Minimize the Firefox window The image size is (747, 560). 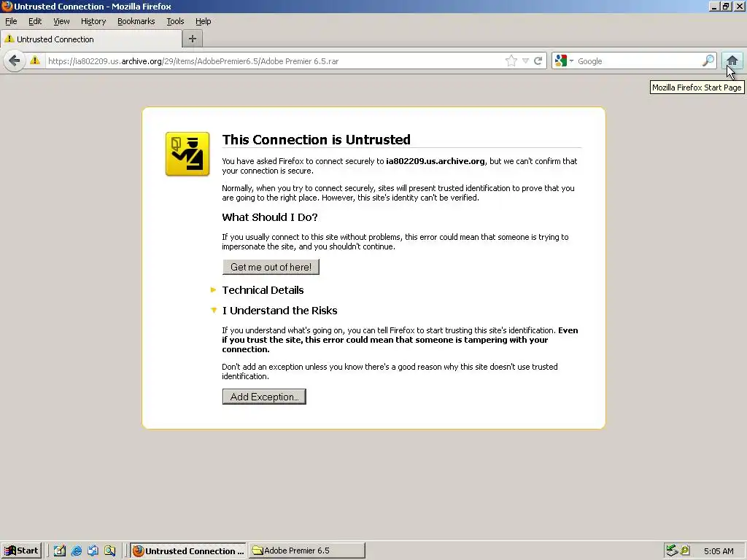(713, 6)
